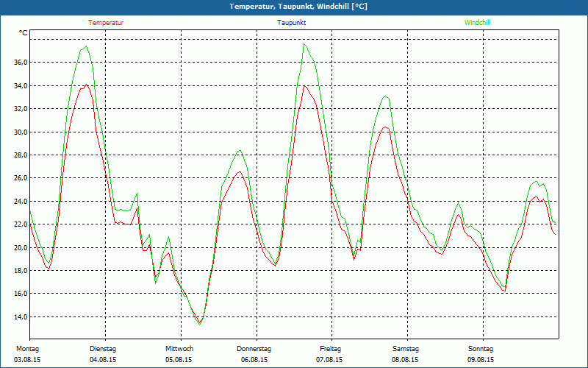The height and width of the screenshot is (368, 588).
Task: Click the date 03.08.15
Action: tap(27, 360)
